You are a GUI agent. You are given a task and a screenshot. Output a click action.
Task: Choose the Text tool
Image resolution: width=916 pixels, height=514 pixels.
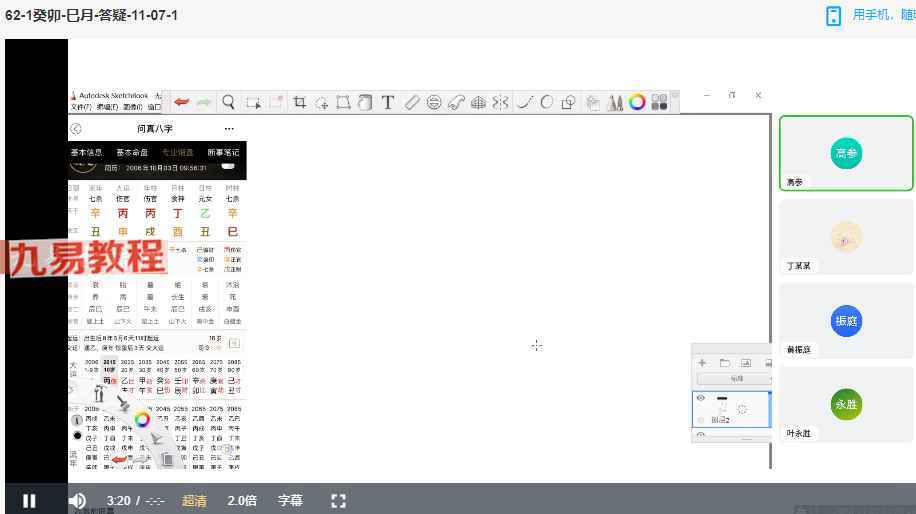388,102
